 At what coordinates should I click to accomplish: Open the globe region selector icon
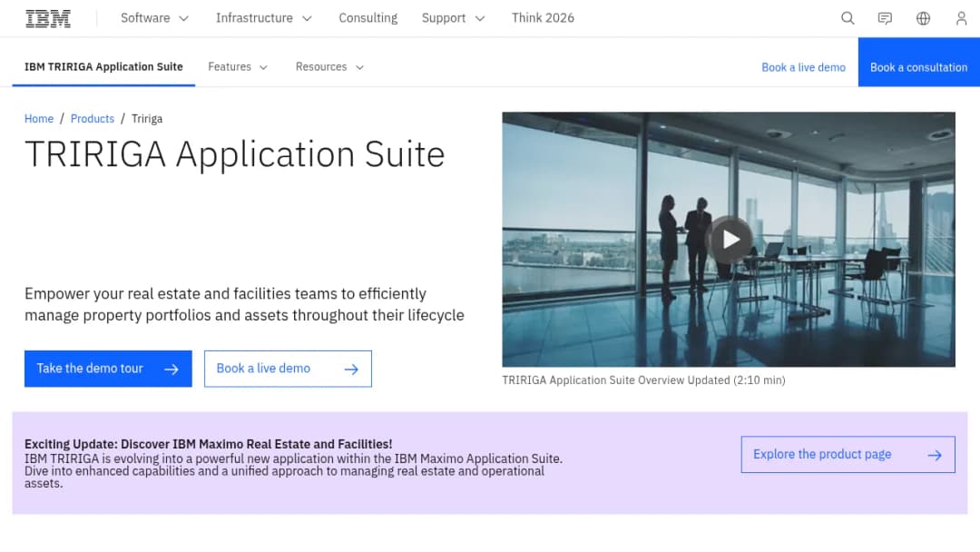(923, 18)
